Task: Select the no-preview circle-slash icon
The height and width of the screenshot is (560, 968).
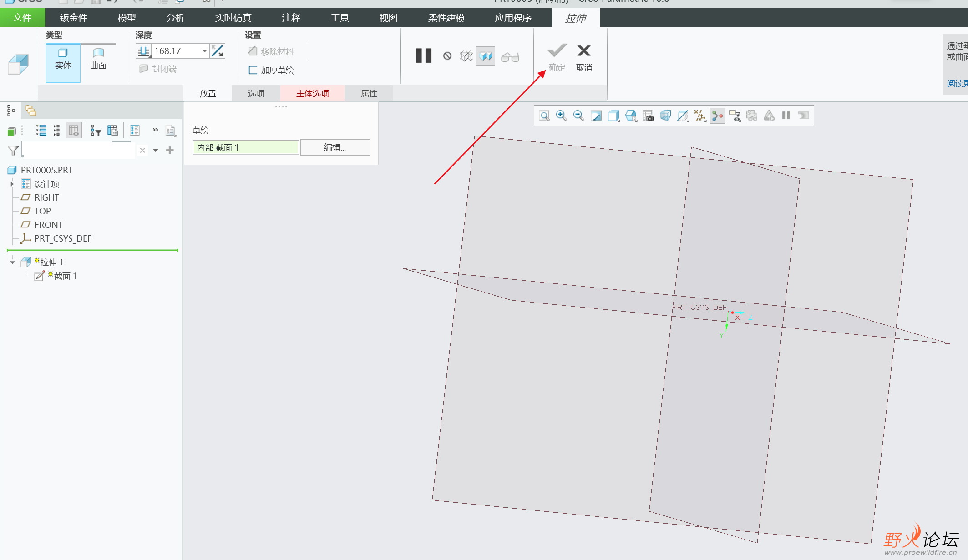Action: pos(447,56)
